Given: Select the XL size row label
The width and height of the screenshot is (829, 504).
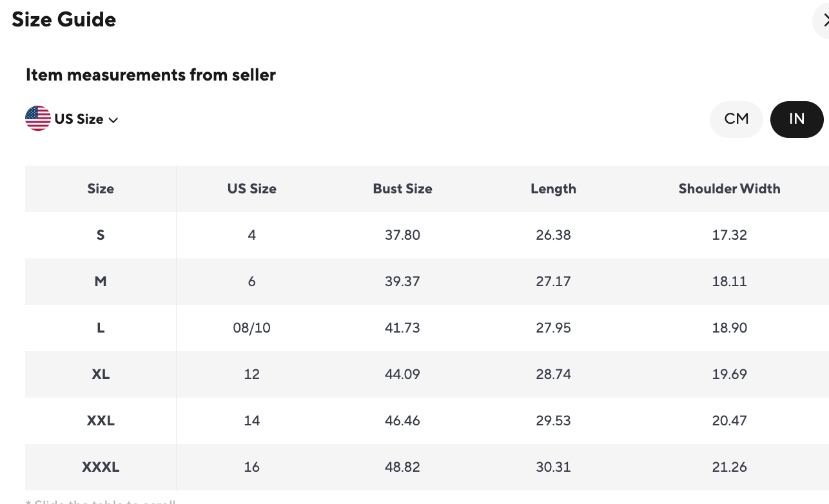Looking at the screenshot, I should pos(101,374).
